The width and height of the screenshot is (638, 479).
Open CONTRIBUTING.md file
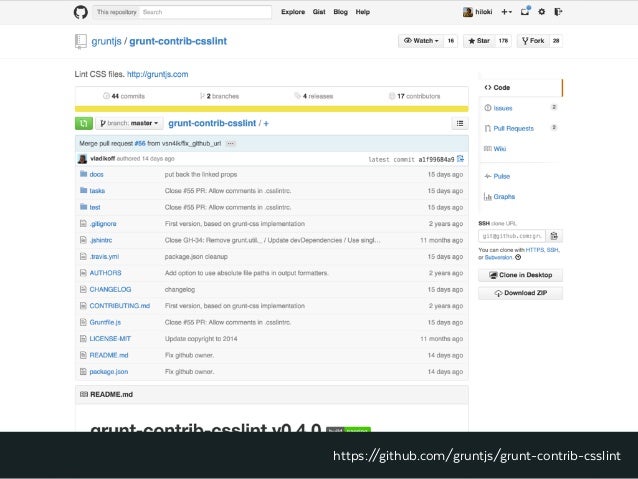[120, 306]
